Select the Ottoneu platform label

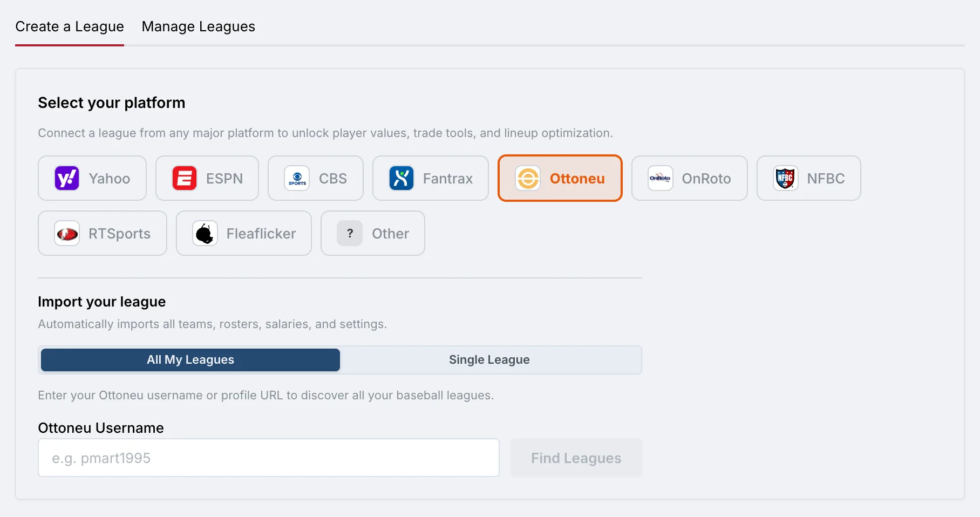pyautogui.click(x=577, y=179)
